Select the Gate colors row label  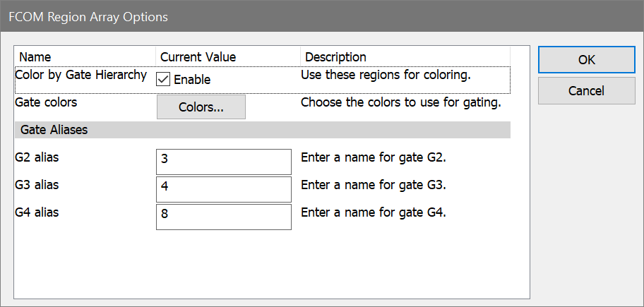(x=46, y=102)
